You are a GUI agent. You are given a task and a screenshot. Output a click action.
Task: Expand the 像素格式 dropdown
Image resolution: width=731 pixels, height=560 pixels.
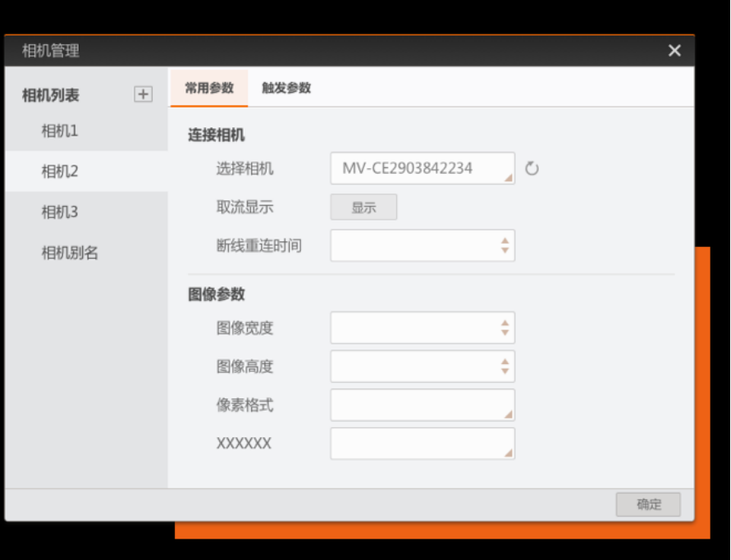coord(423,405)
